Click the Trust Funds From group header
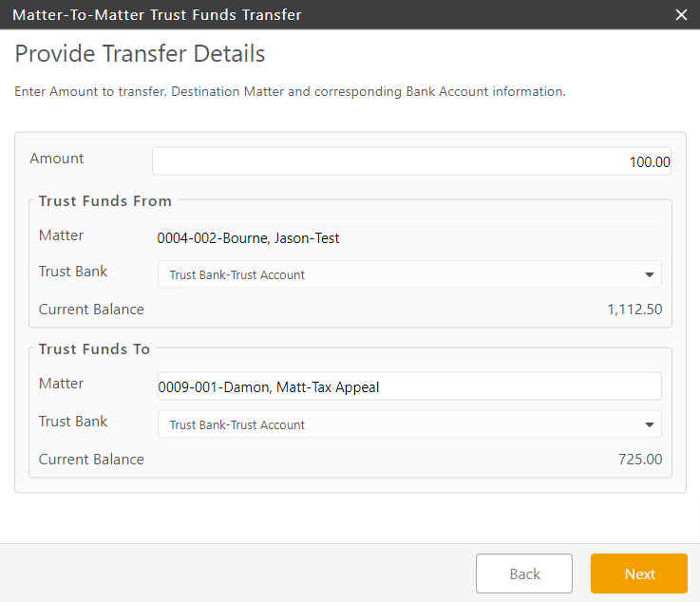The width and height of the screenshot is (700, 602). [105, 200]
